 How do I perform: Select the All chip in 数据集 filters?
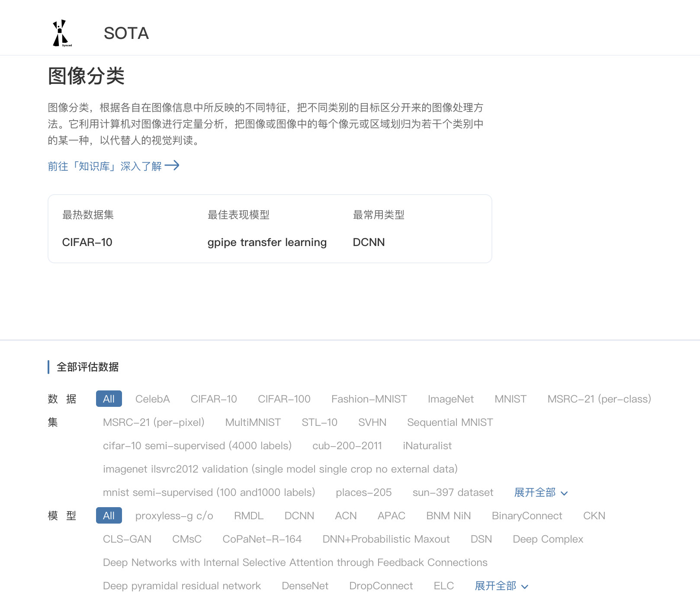tap(108, 399)
